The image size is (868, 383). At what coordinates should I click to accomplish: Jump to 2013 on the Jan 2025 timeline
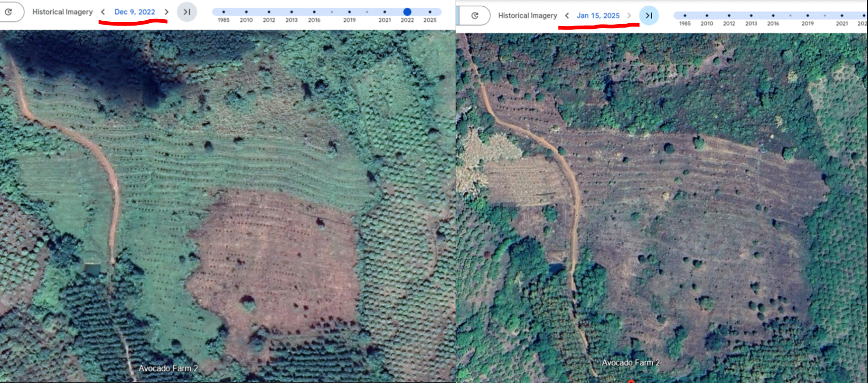[x=751, y=15]
